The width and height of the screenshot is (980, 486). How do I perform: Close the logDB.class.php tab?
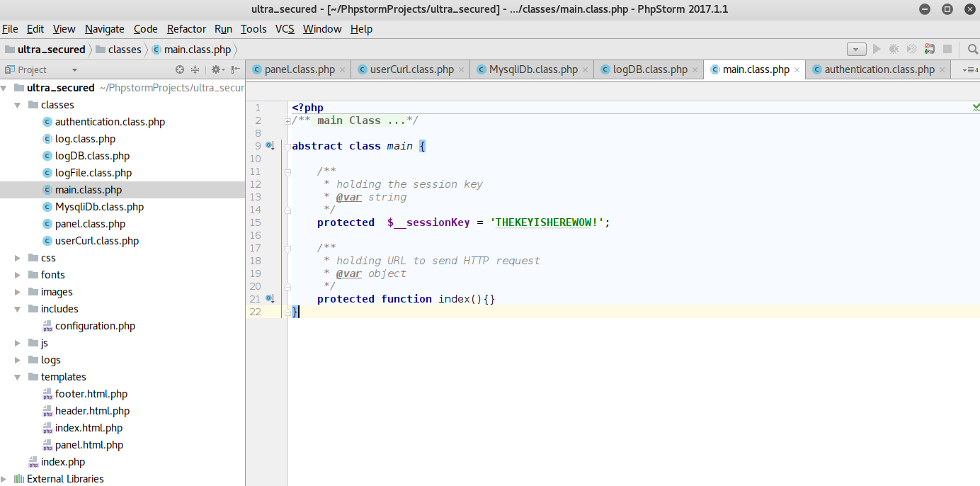[x=695, y=70]
